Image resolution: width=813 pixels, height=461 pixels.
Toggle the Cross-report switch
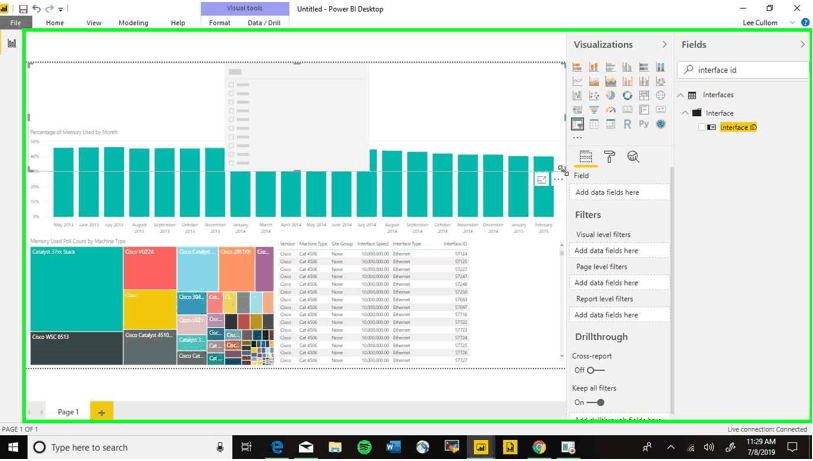tap(596, 370)
